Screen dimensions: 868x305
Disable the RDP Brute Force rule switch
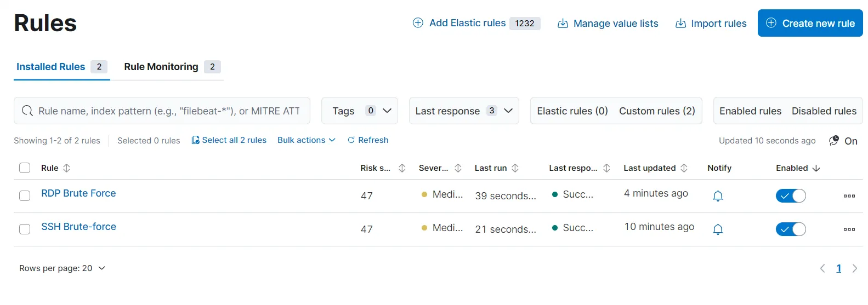[x=791, y=195]
